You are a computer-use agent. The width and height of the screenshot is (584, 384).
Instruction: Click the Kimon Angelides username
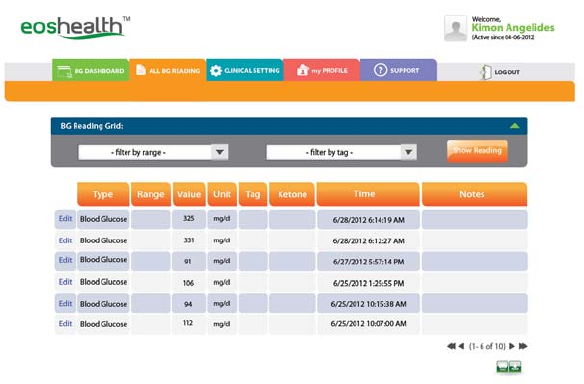[x=513, y=28]
